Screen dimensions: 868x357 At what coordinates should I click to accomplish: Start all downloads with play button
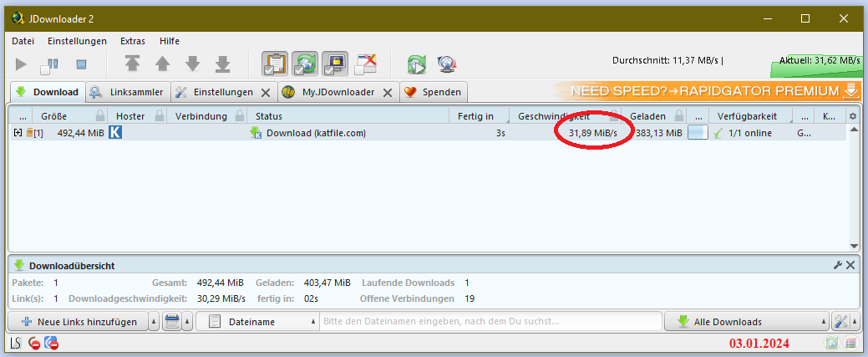[x=21, y=65]
